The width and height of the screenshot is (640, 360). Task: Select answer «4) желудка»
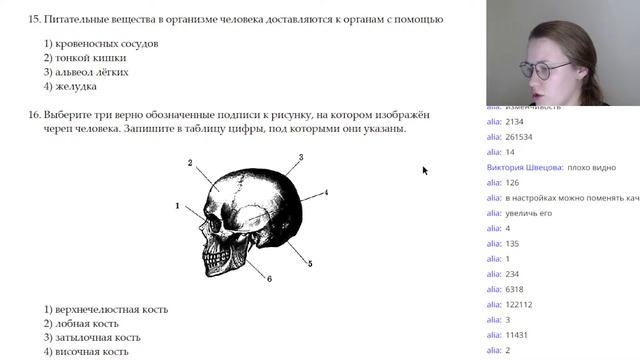pyautogui.click(x=70, y=87)
